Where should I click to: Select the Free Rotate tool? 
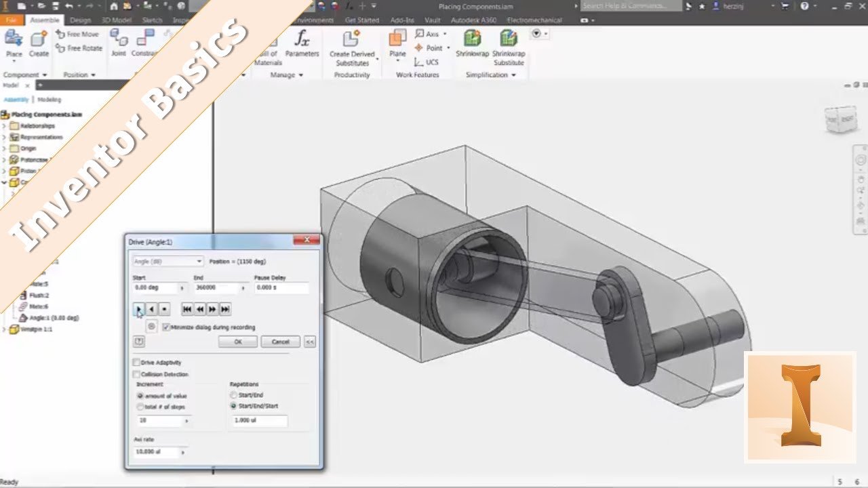pyautogui.click(x=79, y=48)
